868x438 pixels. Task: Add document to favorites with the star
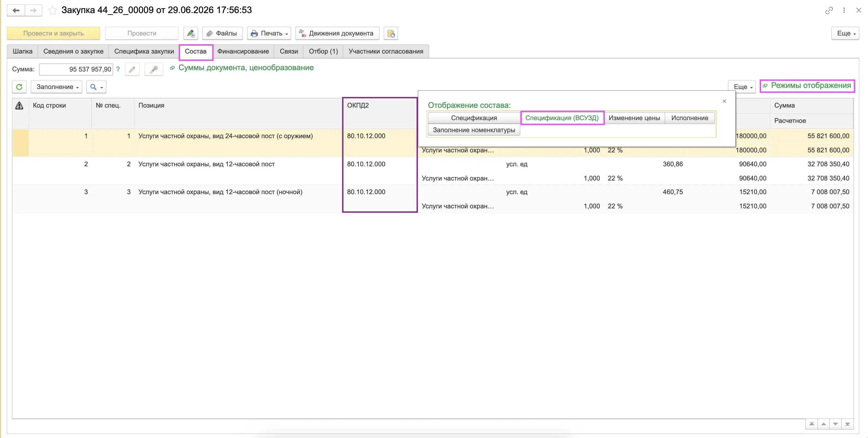52,10
